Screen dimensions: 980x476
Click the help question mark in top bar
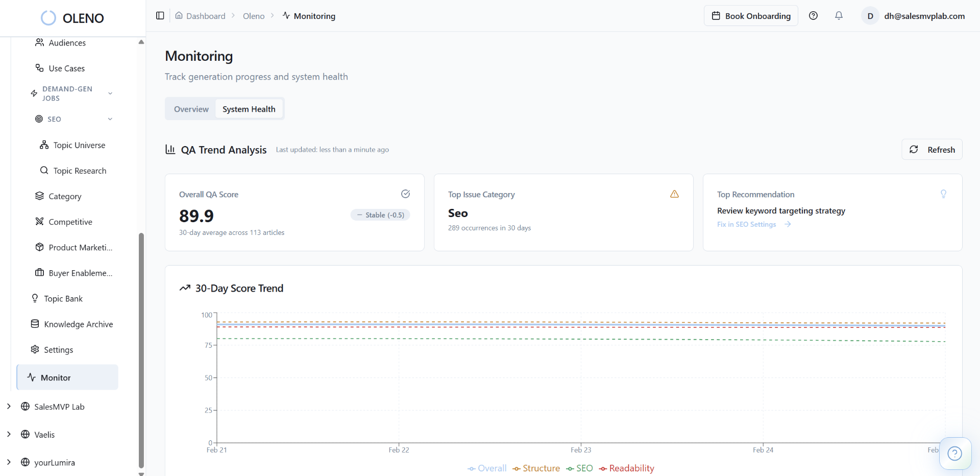(814, 16)
